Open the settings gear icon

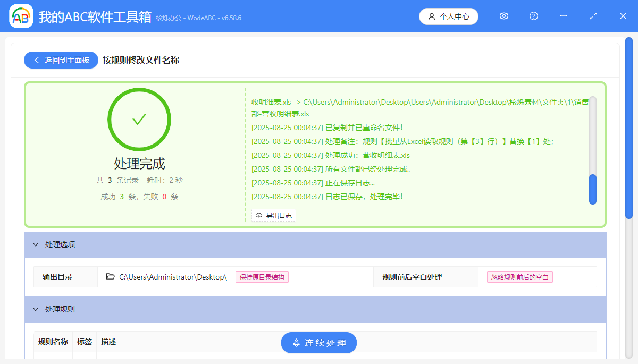click(x=503, y=16)
